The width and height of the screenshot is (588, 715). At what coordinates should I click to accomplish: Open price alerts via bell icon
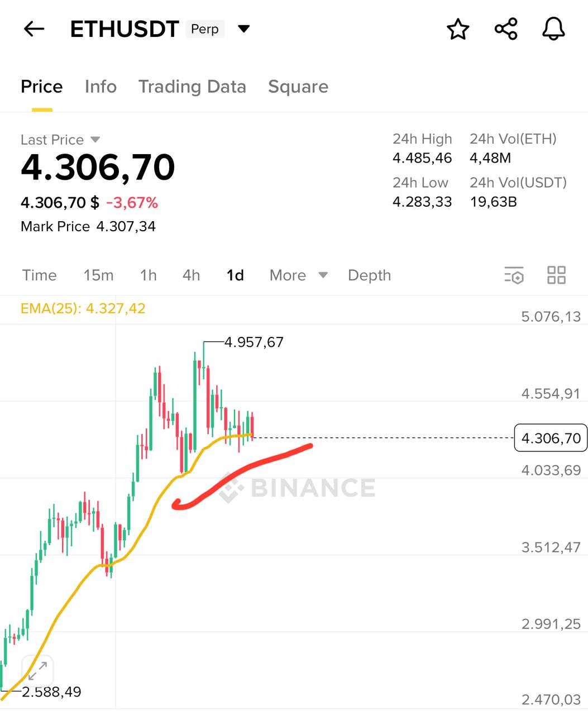point(553,29)
